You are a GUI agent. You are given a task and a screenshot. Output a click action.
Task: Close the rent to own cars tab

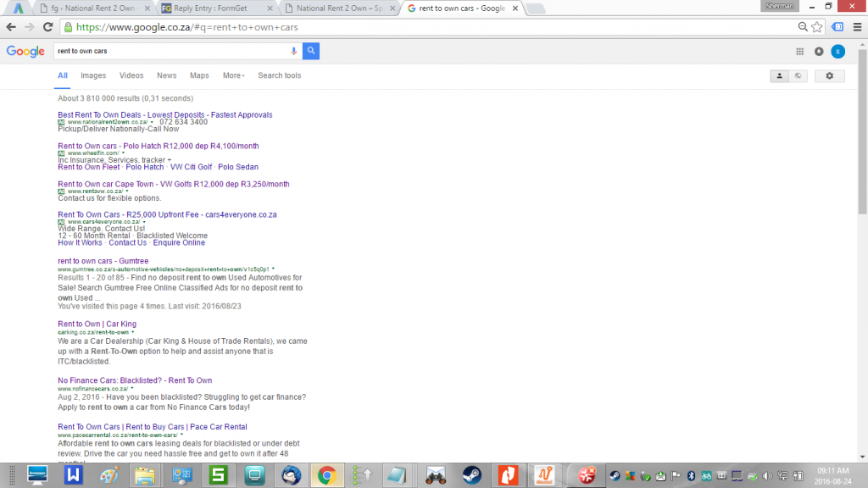point(515,8)
